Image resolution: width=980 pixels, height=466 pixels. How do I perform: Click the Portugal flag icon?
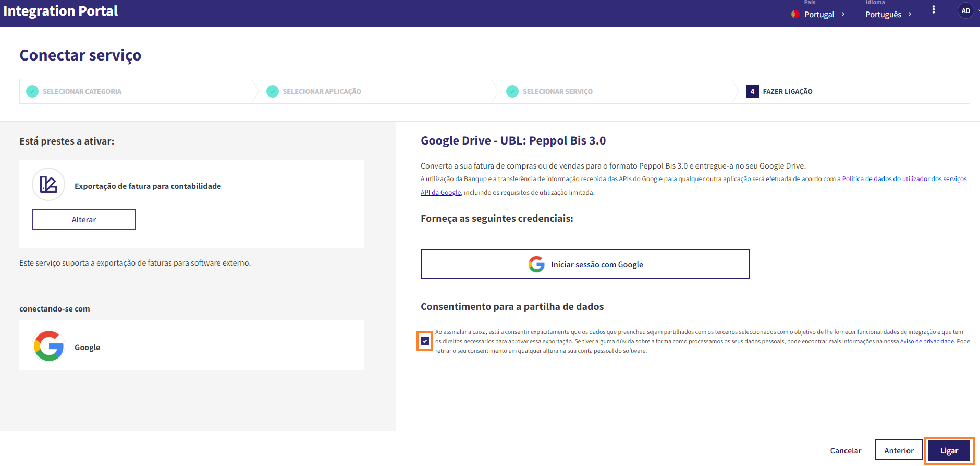(x=795, y=15)
